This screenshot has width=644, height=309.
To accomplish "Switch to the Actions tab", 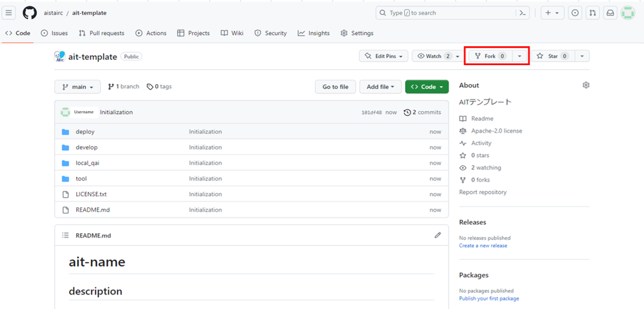I will pos(151,33).
